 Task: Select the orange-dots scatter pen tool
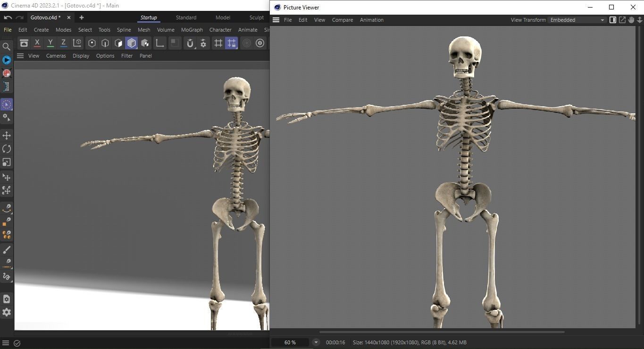[x=7, y=235]
